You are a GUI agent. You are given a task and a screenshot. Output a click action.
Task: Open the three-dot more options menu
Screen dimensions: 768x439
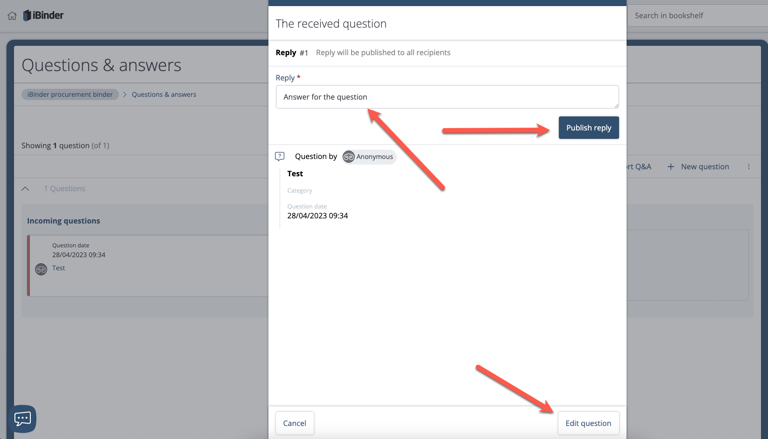(x=748, y=167)
